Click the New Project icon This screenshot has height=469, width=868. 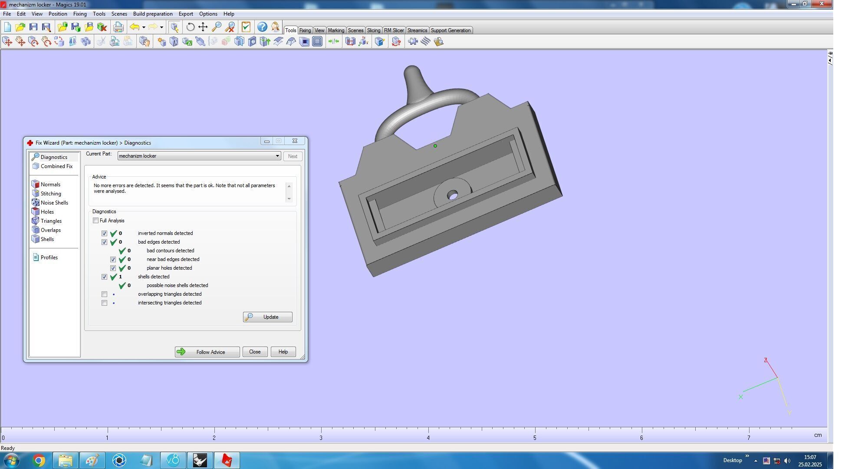[7, 27]
